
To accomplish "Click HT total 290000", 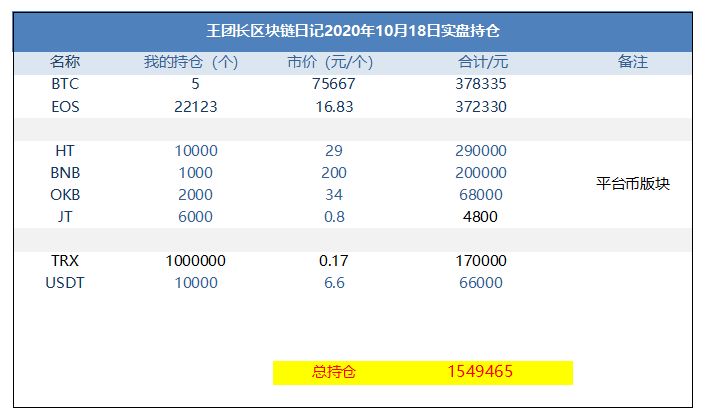I will click(481, 151).
